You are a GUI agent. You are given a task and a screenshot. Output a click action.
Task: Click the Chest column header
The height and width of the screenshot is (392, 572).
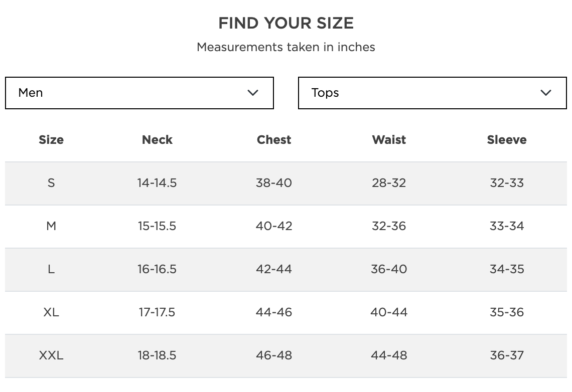(x=274, y=140)
